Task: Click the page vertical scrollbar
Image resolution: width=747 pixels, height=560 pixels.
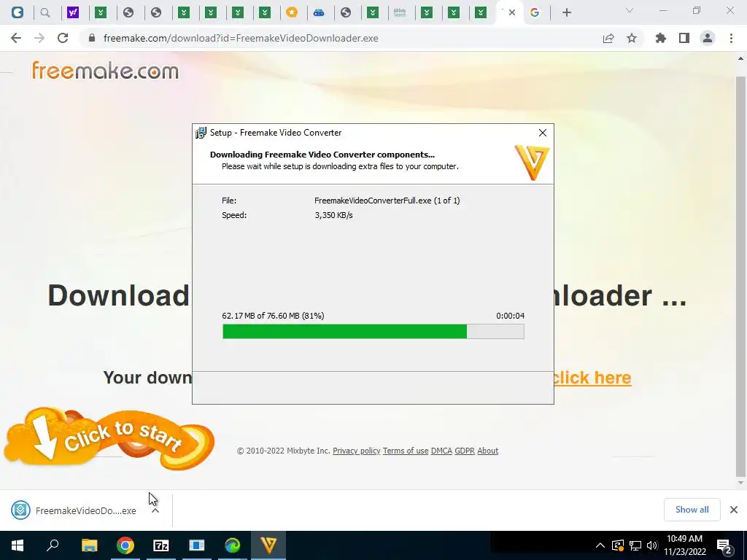Action: pyautogui.click(x=740, y=276)
